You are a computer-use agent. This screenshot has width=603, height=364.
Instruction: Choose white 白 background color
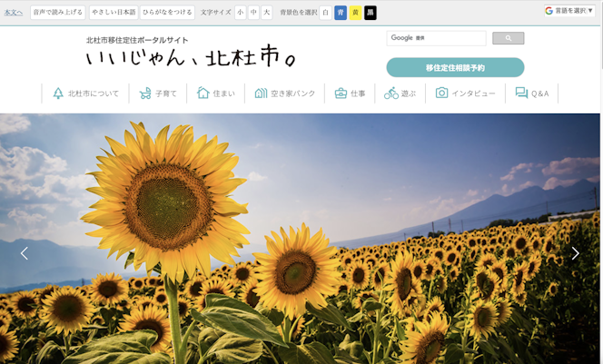[x=325, y=13]
